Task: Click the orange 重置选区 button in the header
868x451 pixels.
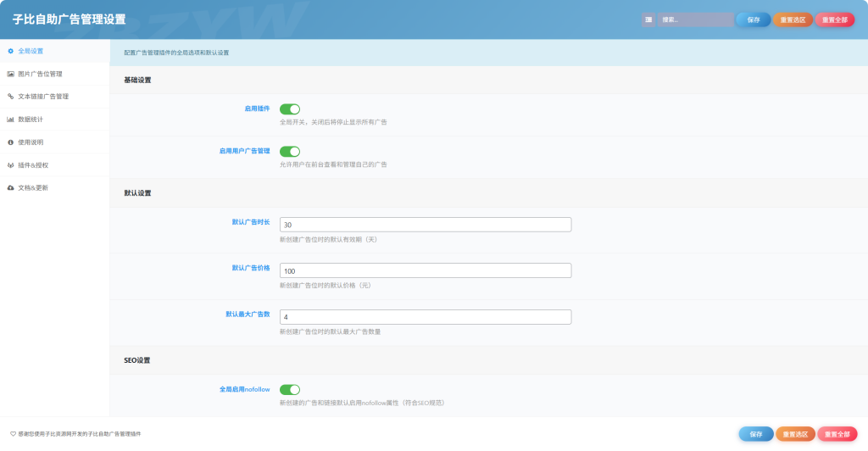Action: point(793,19)
